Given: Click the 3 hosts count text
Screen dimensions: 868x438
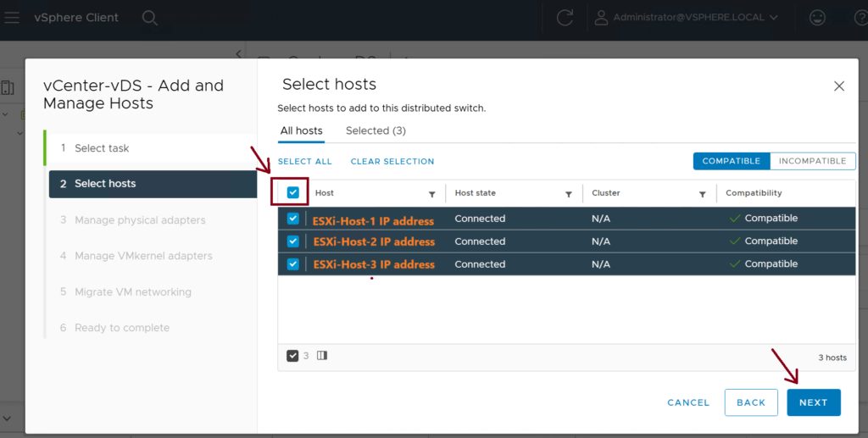Looking at the screenshot, I should [832, 358].
